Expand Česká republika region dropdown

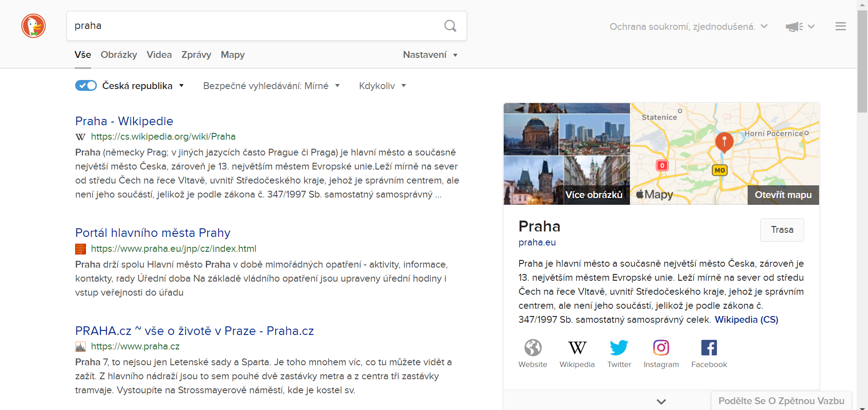click(x=143, y=86)
